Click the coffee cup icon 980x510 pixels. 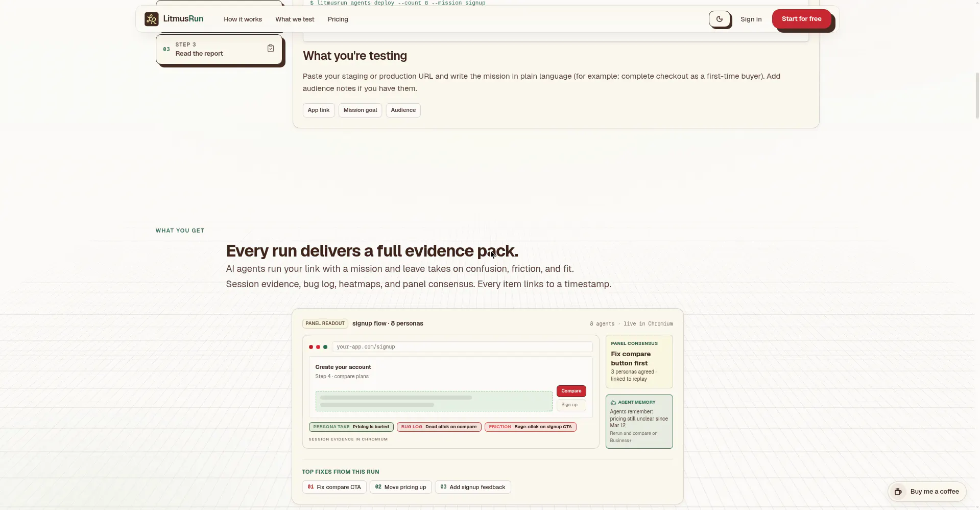[898, 492]
